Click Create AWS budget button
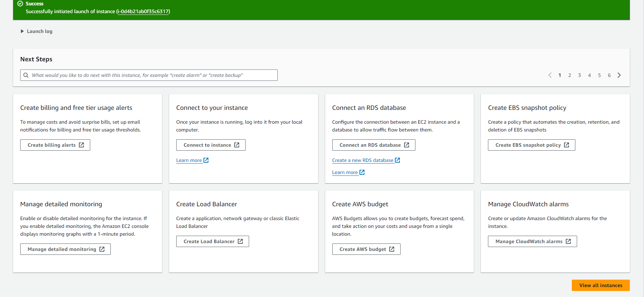Viewport: 644px width, 297px height. point(366,249)
